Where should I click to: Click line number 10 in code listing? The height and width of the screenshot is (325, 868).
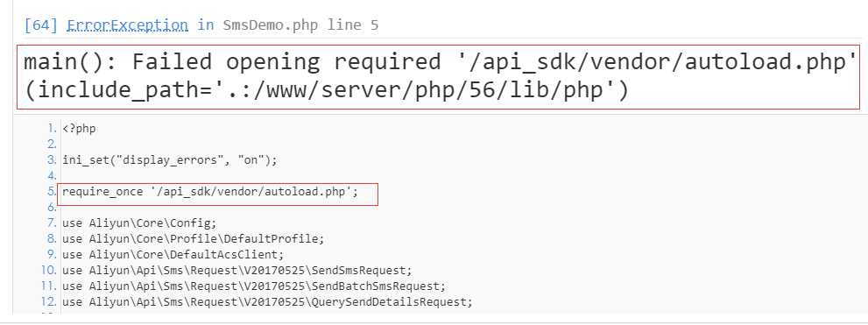[50, 271]
